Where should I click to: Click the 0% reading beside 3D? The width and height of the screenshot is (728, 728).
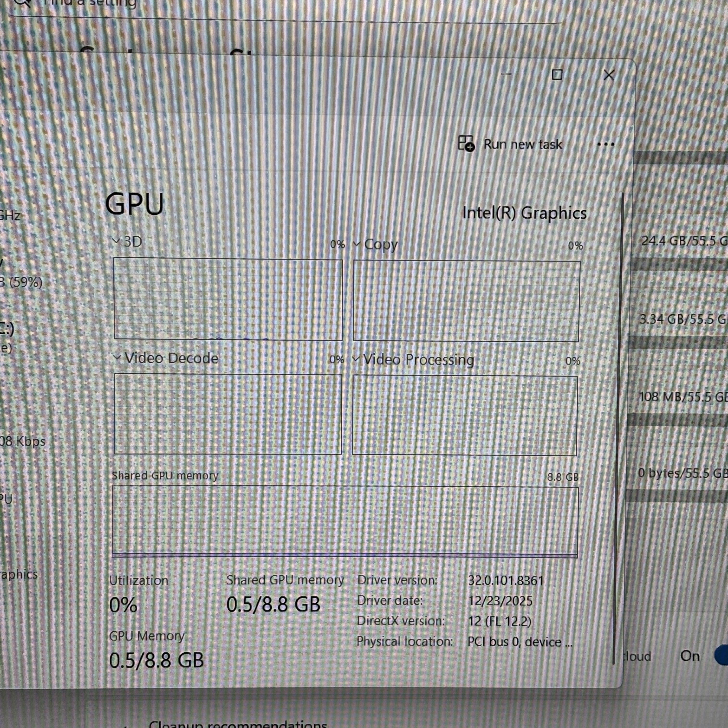338,245
